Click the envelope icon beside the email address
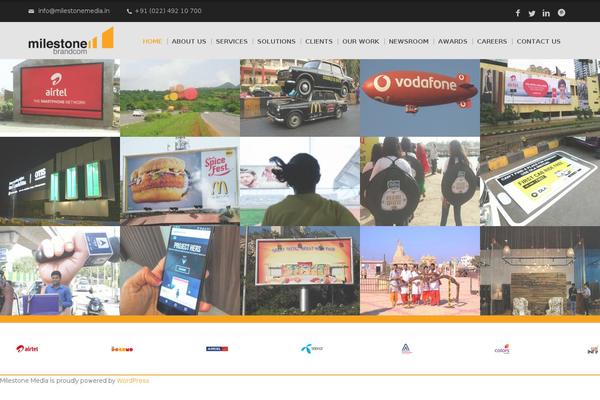Screen dimensions: 600x400 click(31, 11)
